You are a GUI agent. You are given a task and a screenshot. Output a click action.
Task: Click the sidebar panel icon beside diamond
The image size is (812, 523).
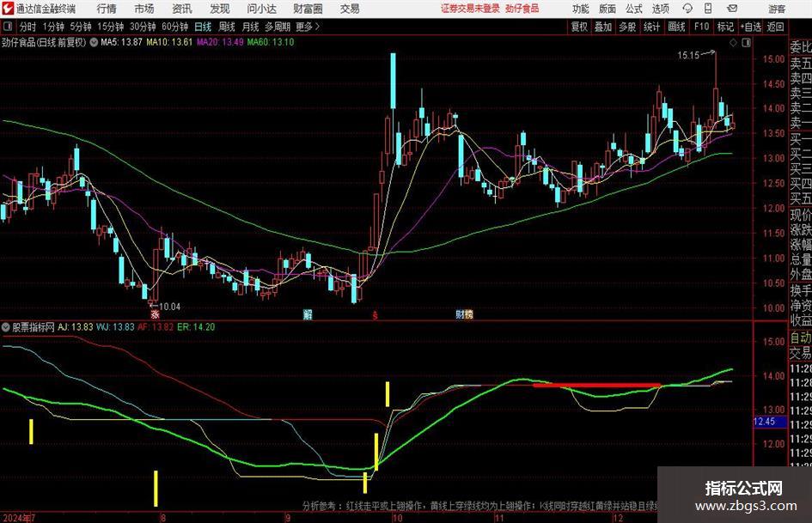(746, 43)
